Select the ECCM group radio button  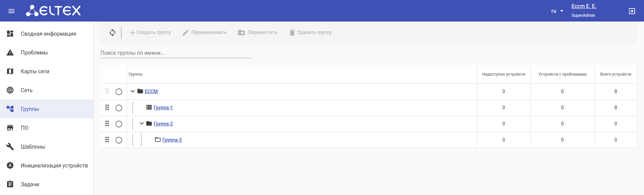(119, 92)
